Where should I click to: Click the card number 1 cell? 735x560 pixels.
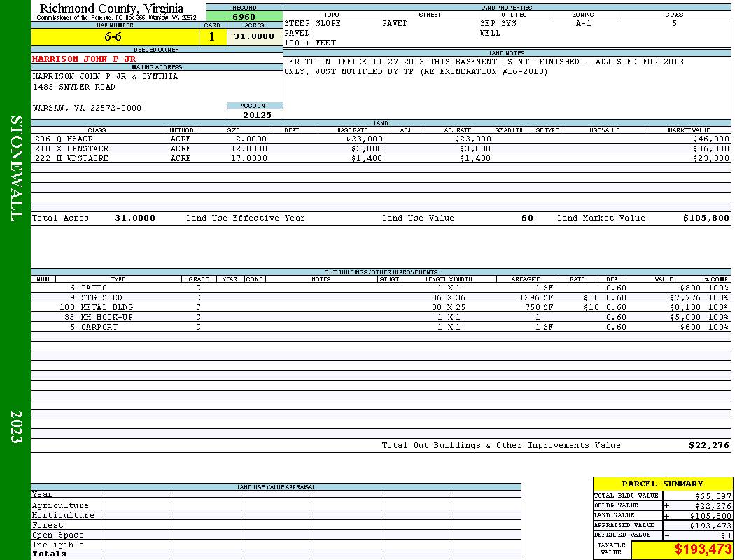coord(212,37)
